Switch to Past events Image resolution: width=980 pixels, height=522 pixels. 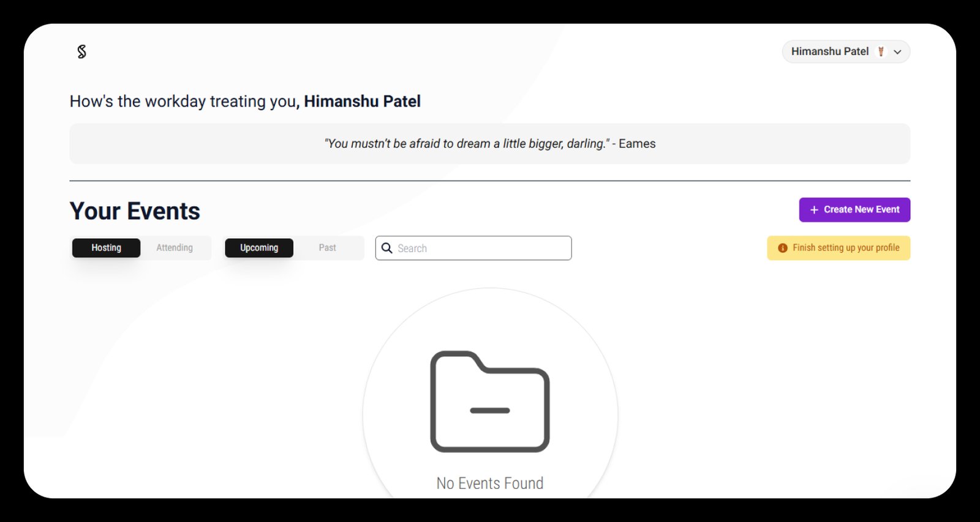pyautogui.click(x=327, y=248)
